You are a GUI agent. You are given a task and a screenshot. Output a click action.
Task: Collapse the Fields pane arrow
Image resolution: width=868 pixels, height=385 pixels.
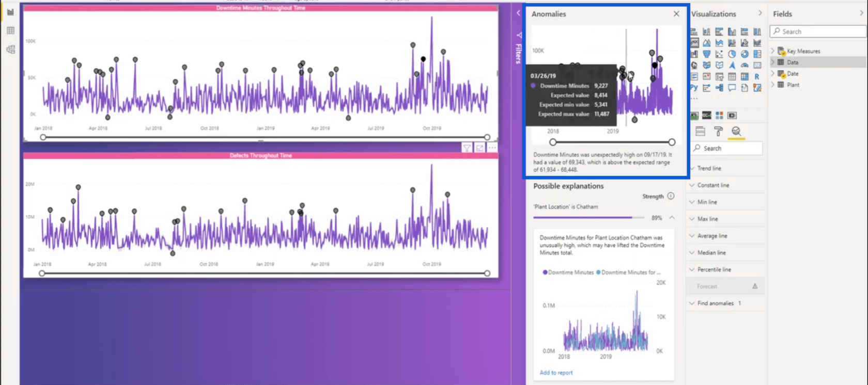tap(861, 13)
